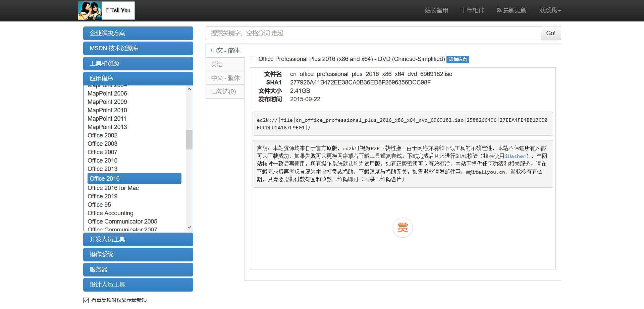Click the ed2k download link text

pos(402,124)
